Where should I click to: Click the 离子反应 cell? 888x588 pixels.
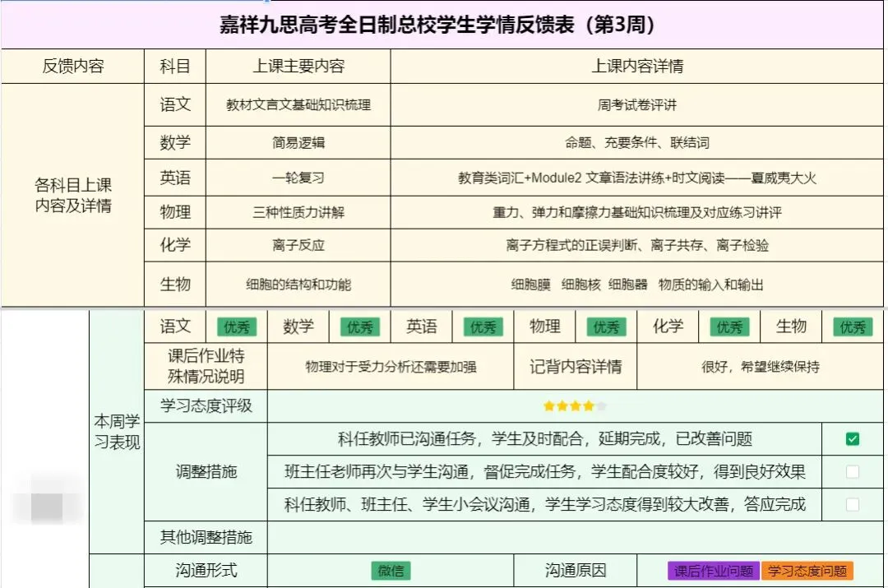(x=298, y=245)
